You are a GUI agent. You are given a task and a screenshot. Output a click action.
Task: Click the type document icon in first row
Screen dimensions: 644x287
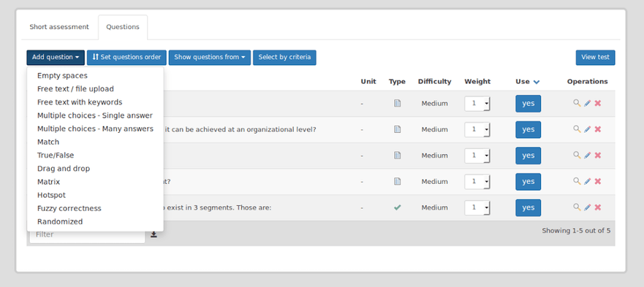tap(397, 104)
